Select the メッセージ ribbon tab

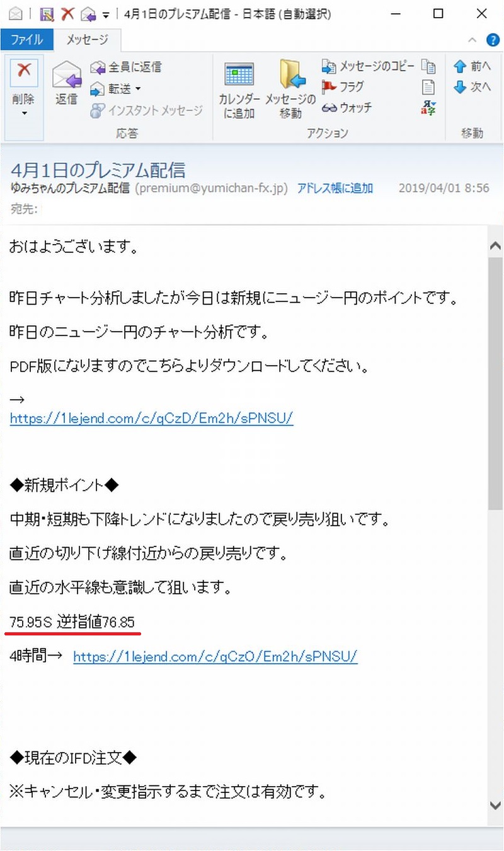pos(87,40)
